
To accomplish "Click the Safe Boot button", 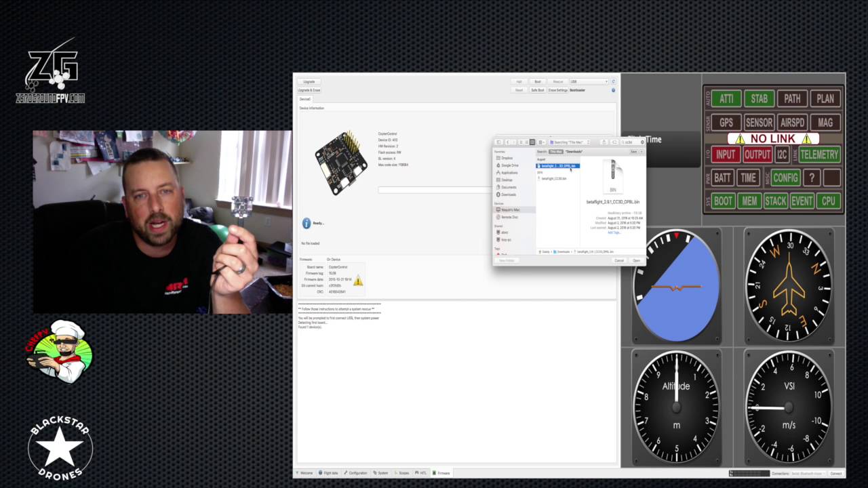I will (x=538, y=90).
